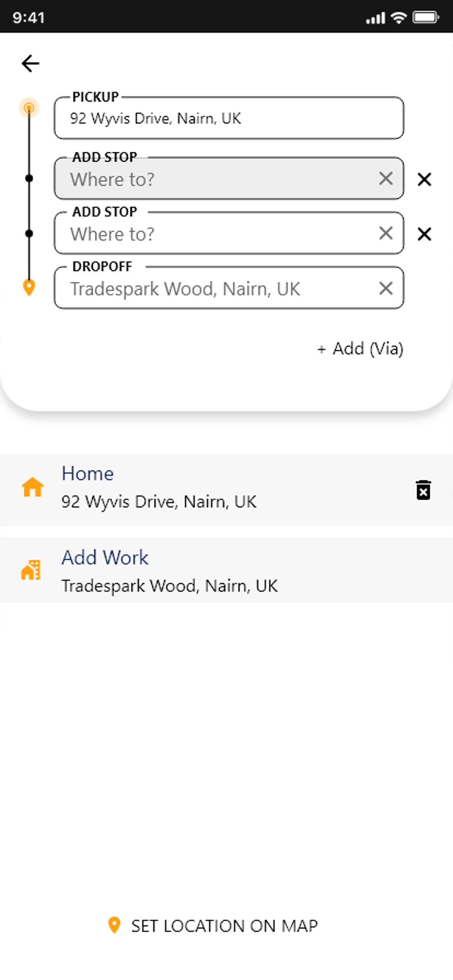Clear the first Add Stop field text
Image resolution: width=453 pixels, height=980 pixels.
point(386,178)
